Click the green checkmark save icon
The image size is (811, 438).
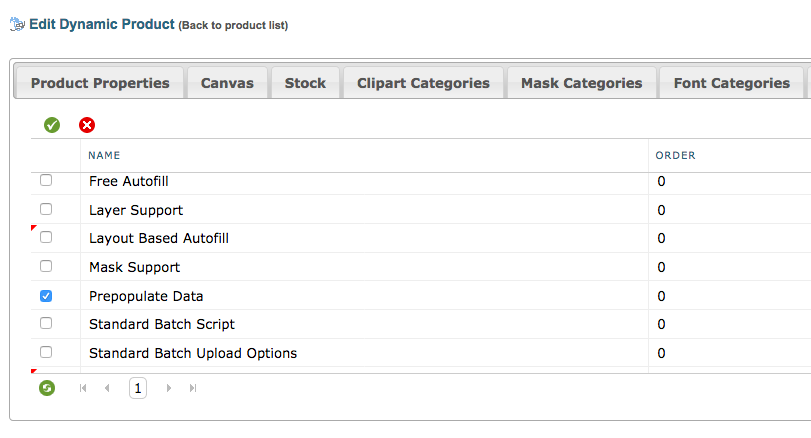coord(52,125)
